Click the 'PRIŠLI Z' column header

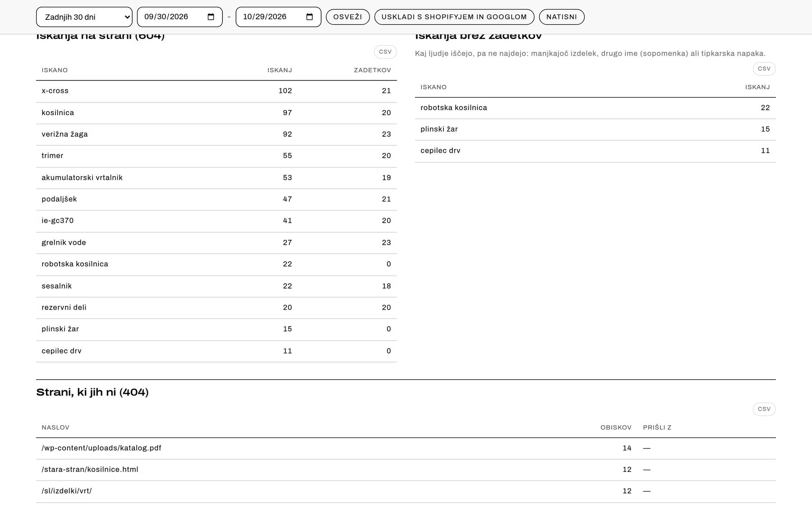pos(657,428)
